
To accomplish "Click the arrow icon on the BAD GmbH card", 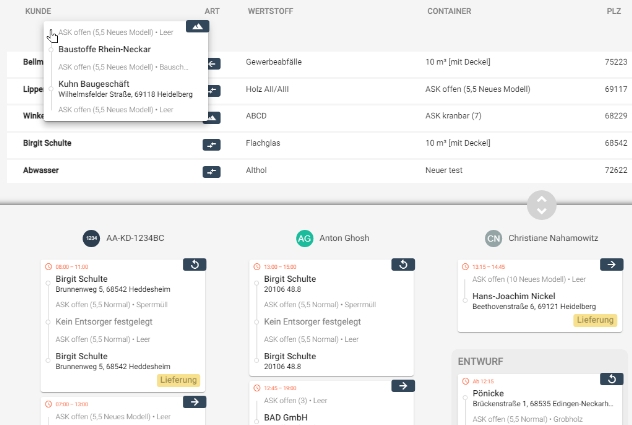I will [403, 386].
